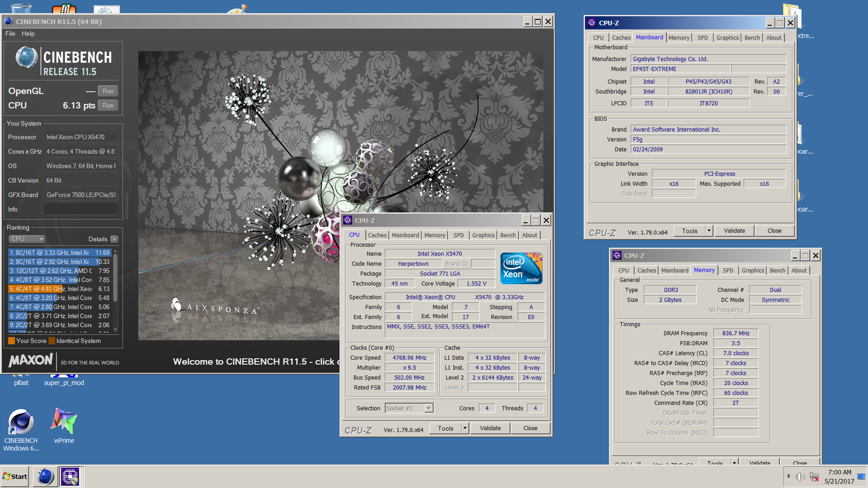Click the Processor field Intel Xeon CPU X5470
Screen dimensions: 868x488
tap(81, 137)
